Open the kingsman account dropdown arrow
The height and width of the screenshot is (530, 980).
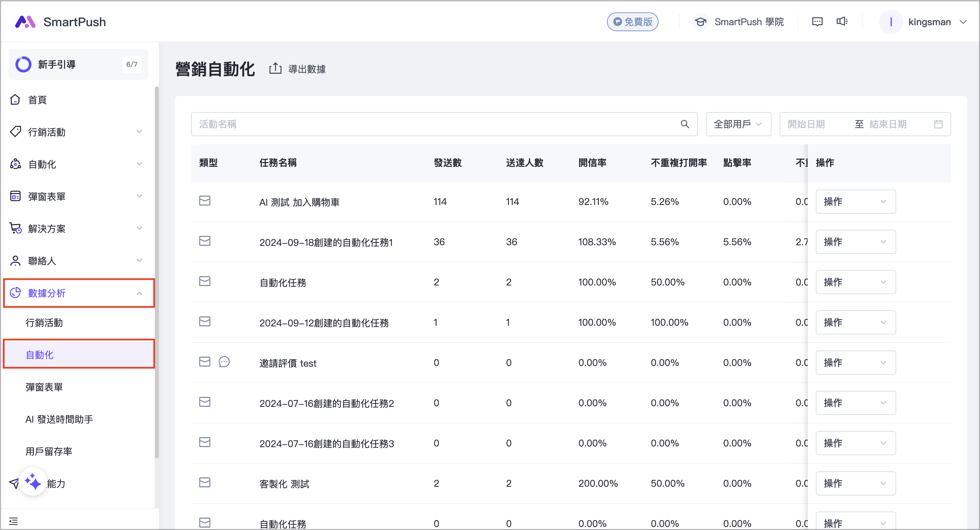coord(963,22)
